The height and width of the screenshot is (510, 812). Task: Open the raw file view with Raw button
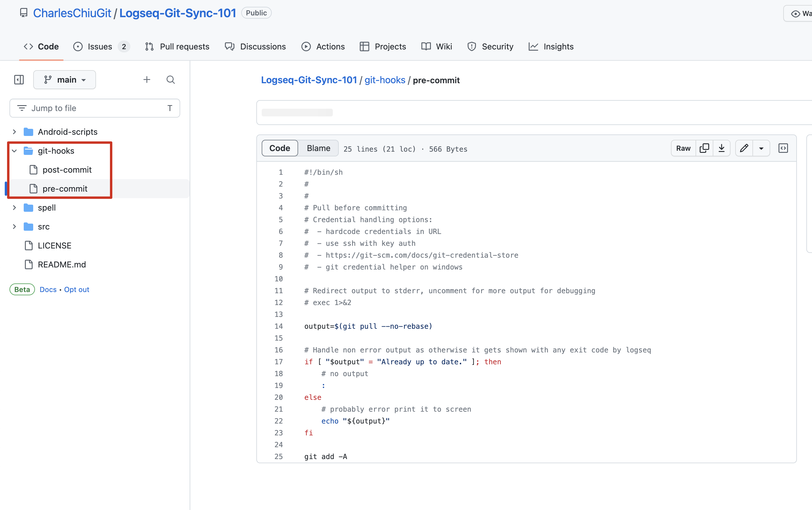(x=683, y=148)
